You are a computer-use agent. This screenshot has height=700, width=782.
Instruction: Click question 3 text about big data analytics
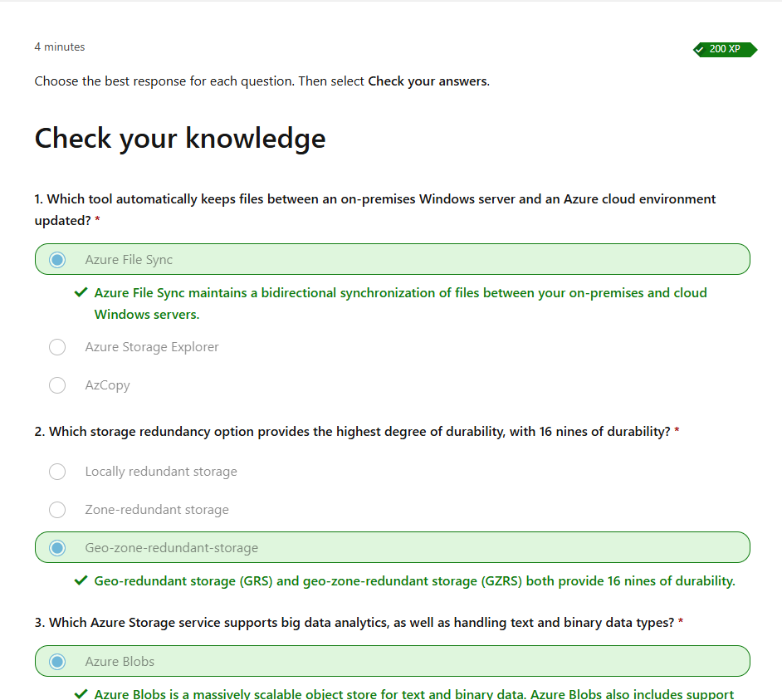354,623
